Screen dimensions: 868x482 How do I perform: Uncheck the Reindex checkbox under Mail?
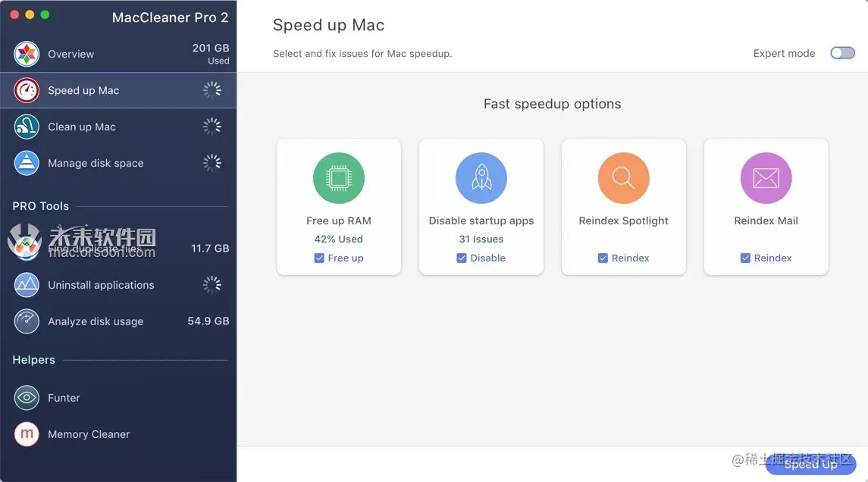[745, 258]
